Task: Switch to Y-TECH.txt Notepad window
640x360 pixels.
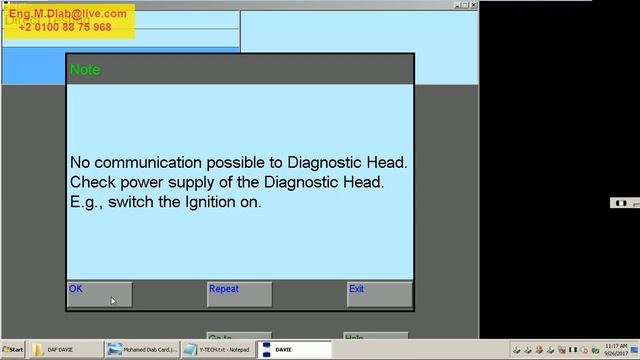Action: pyautogui.click(x=218, y=350)
